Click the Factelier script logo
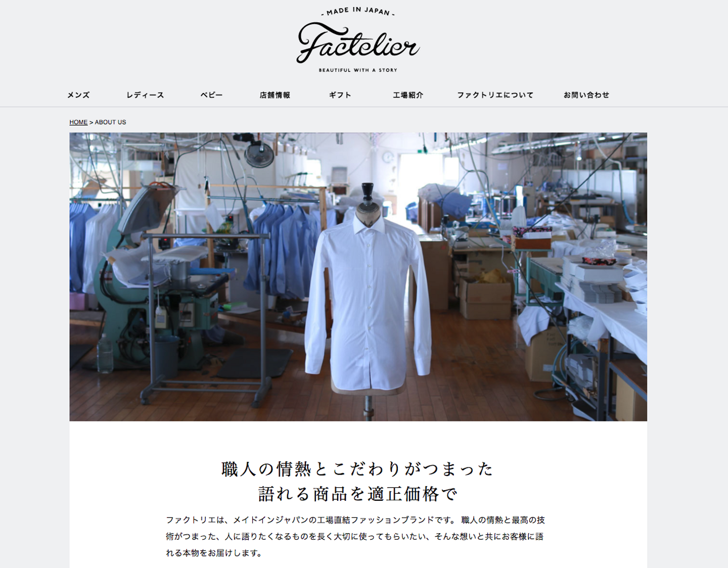This screenshot has width=728, height=568. (x=358, y=42)
